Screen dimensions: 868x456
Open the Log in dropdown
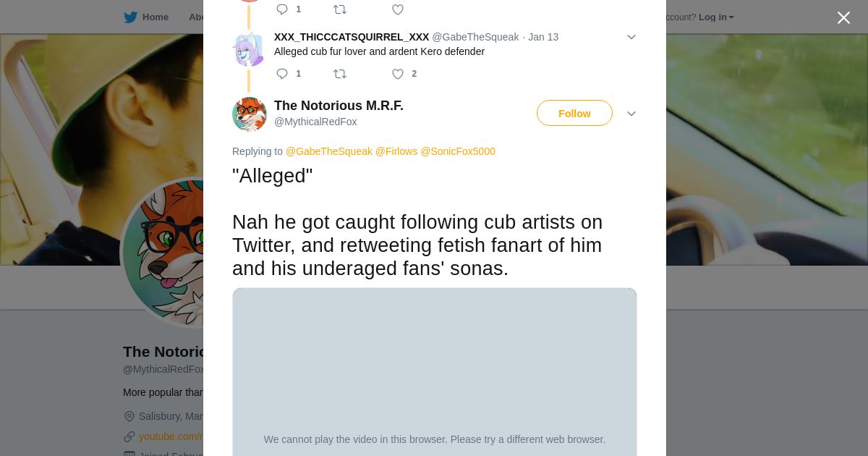716,17
